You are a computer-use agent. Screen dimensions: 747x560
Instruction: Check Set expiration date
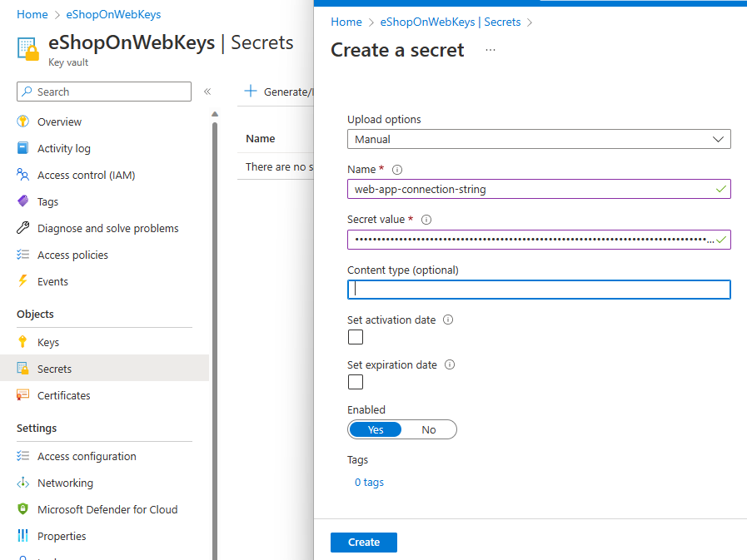[356, 382]
